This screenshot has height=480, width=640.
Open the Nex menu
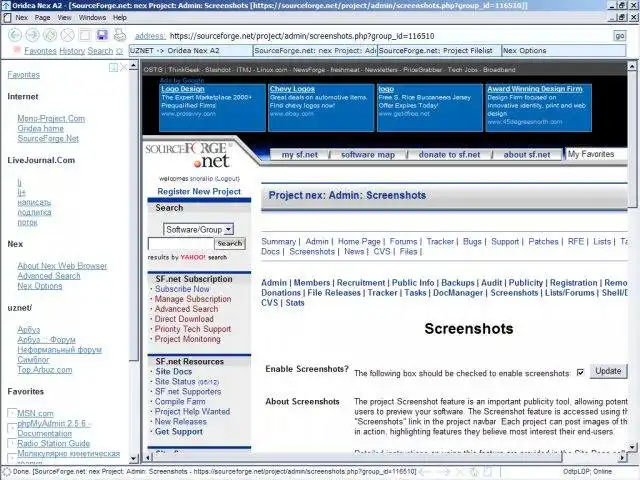click(x=22, y=18)
